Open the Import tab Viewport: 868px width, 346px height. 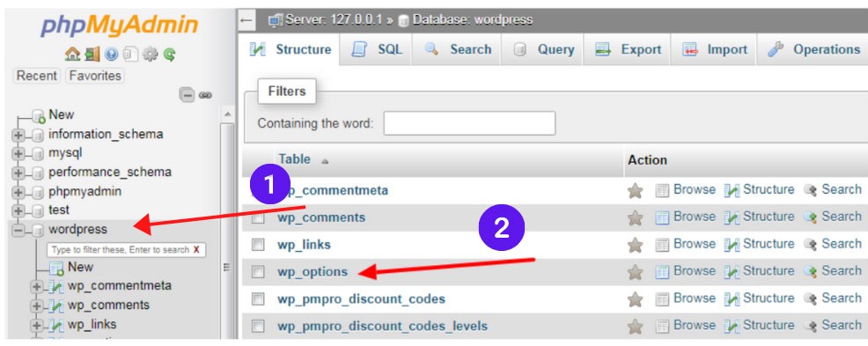tap(714, 49)
